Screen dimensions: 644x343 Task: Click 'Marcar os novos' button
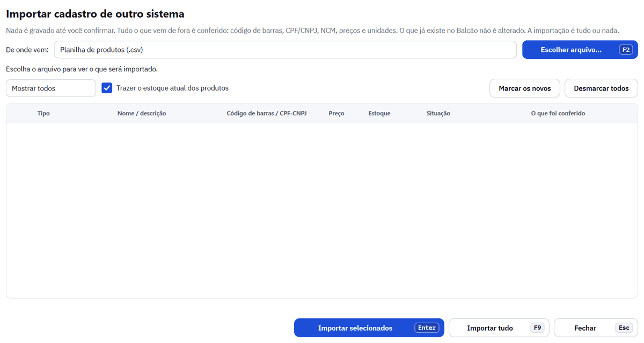point(525,88)
